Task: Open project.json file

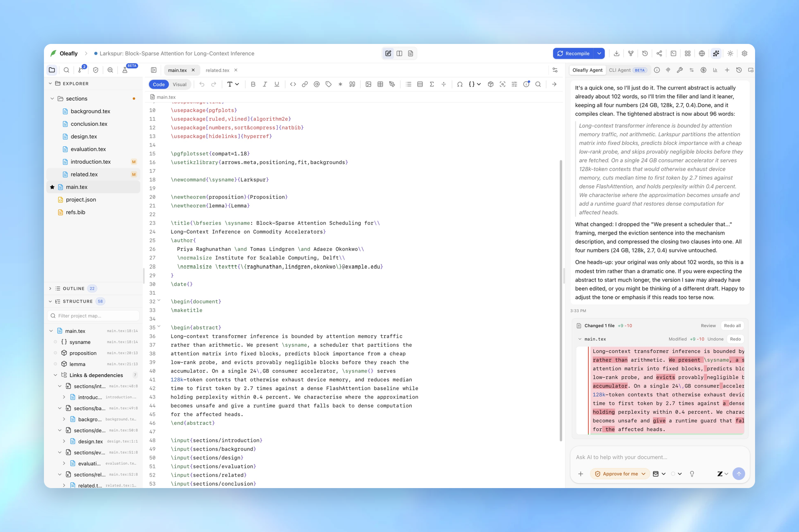Action: pos(81,200)
